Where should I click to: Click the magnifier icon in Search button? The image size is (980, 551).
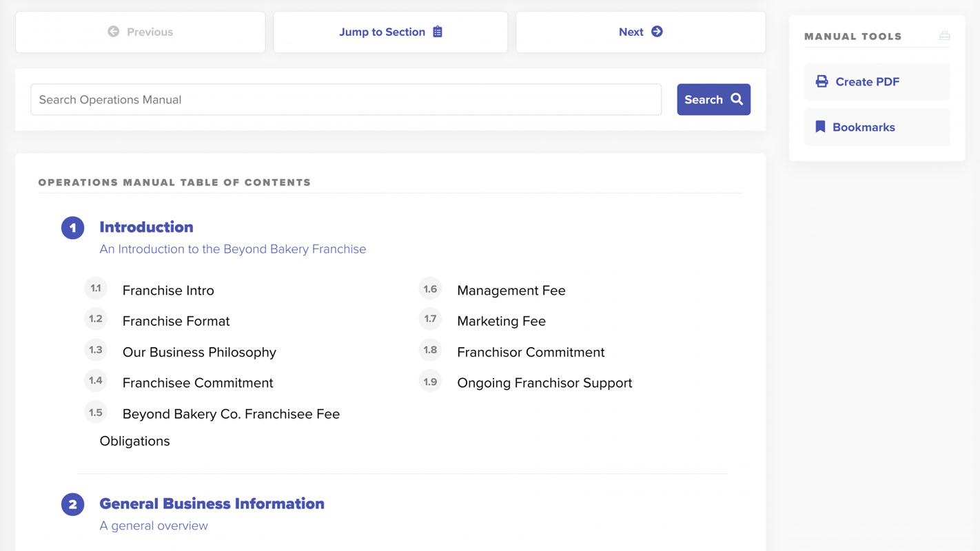(737, 99)
